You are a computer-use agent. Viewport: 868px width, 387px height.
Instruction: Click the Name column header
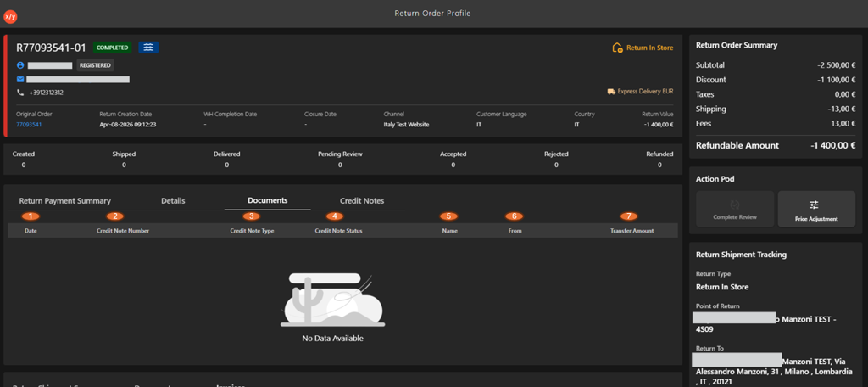point(449,231)
